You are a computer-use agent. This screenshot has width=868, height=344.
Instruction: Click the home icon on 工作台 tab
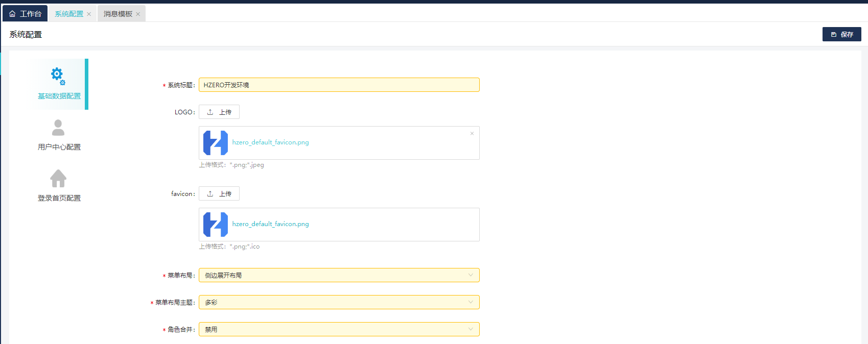click(12, 14)
